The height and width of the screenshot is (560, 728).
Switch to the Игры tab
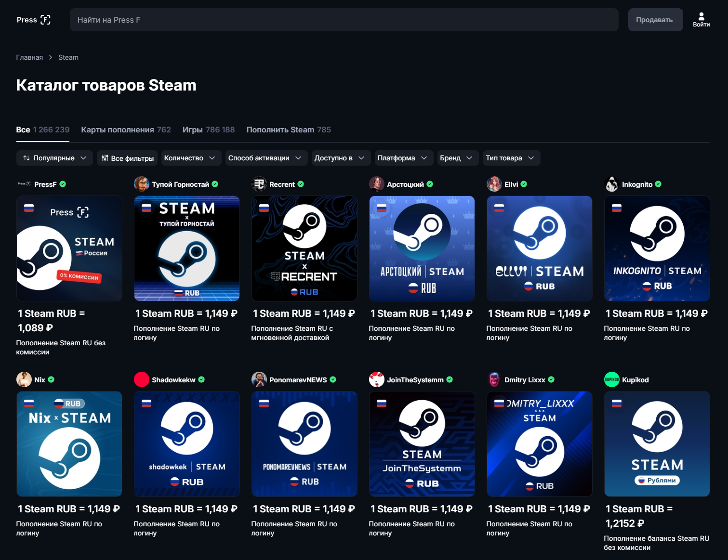pos(209,130)
